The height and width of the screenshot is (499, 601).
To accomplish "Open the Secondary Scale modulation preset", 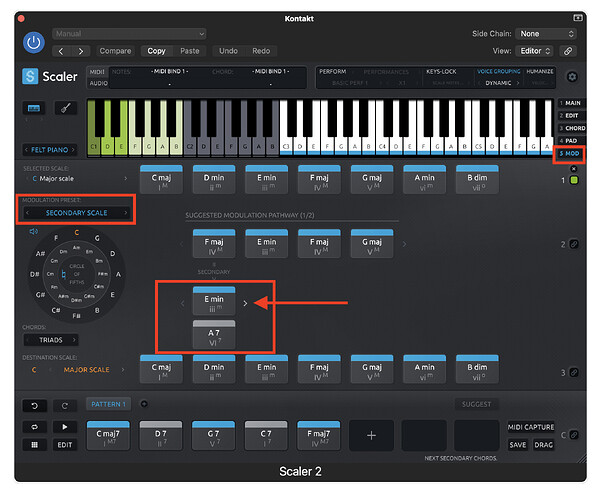I will (x=77, y=213).
